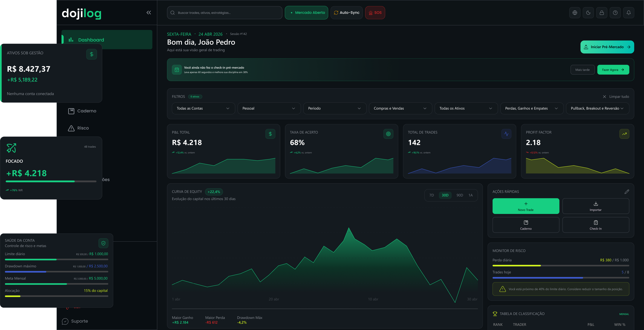Open Dashboard in sidebar
Image resolution: width=644 pixels, height=330 pixels.
(107, 40)
